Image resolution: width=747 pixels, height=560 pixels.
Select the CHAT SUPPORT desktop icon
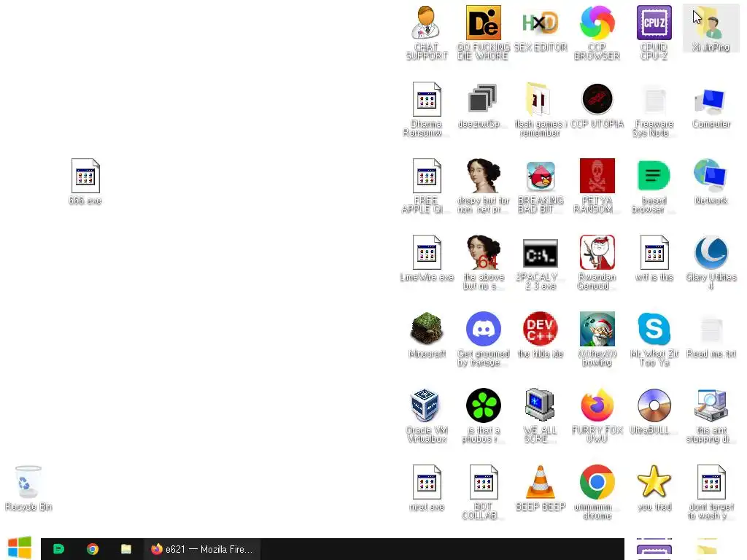426,23
